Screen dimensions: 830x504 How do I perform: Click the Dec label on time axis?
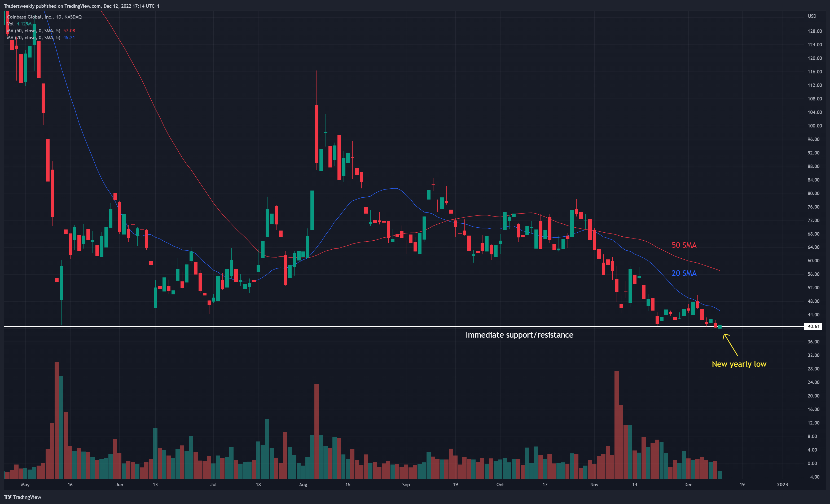point(688,485)
